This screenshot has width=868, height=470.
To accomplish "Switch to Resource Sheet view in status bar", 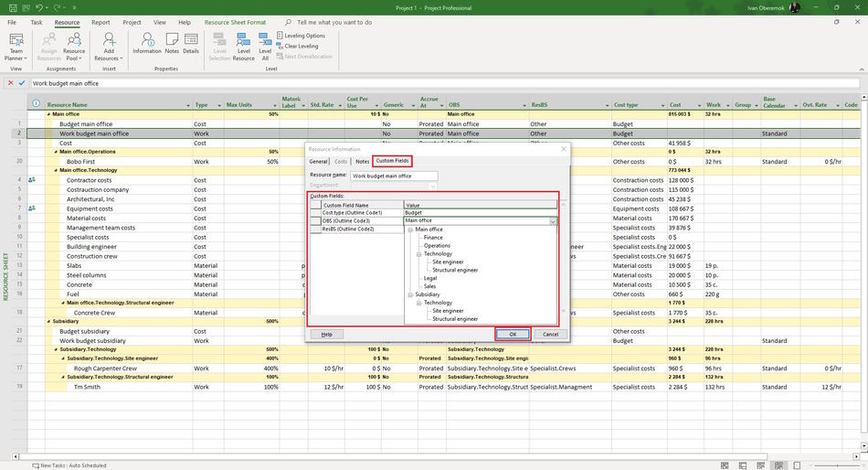I will 778,465.
